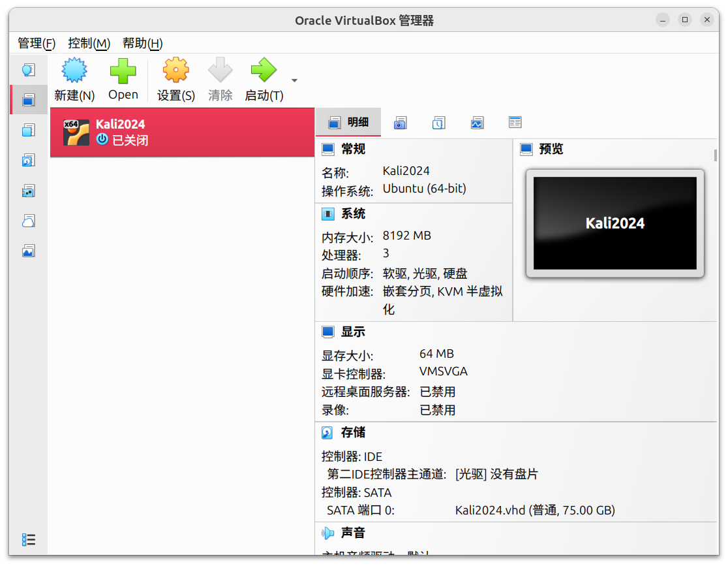Click the Kali2024.vhd disk entry
Screen dimensions: 728x566
[535, 511]
